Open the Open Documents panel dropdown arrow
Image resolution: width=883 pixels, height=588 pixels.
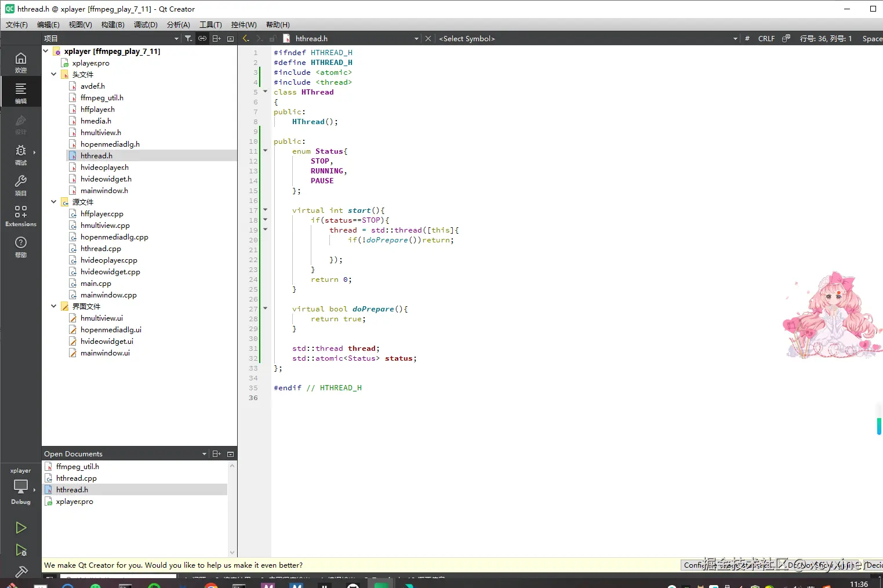204,454
